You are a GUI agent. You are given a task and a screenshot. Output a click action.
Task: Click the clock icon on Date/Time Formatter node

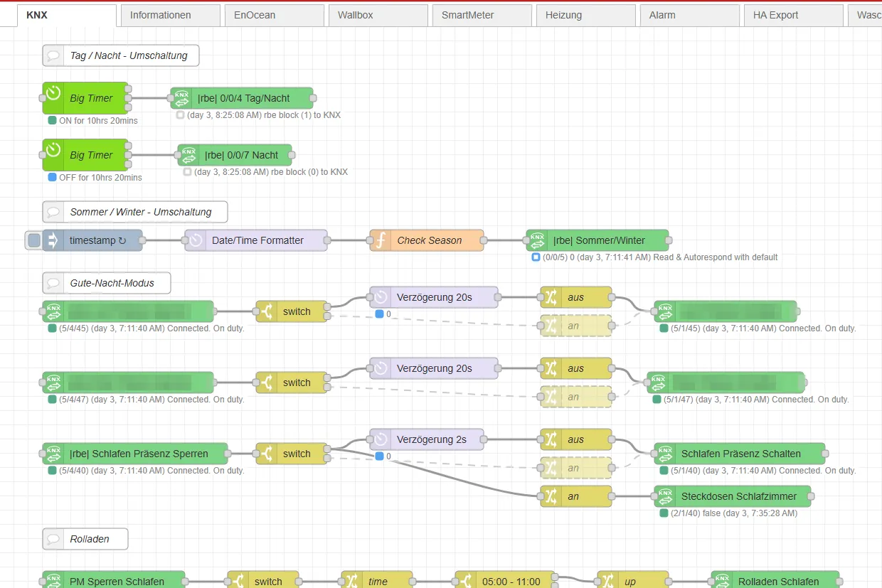point(196,240)
